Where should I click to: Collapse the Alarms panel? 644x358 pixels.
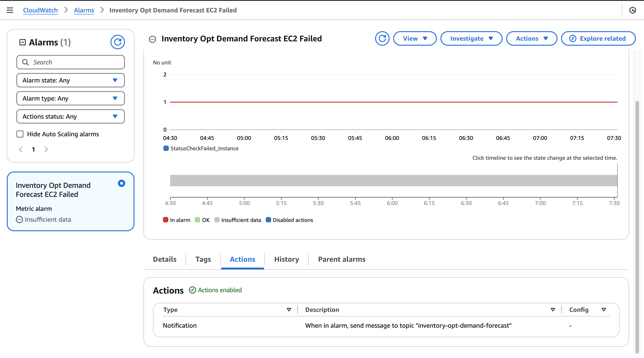(23, 42)
